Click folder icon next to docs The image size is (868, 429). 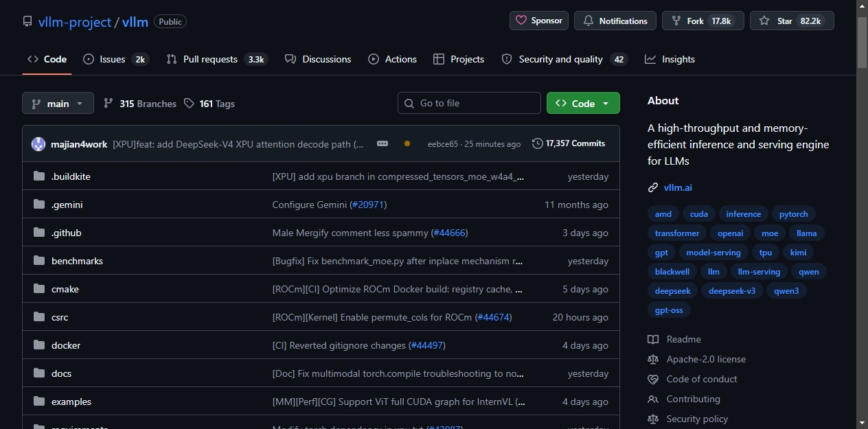[x=39, y=373]
